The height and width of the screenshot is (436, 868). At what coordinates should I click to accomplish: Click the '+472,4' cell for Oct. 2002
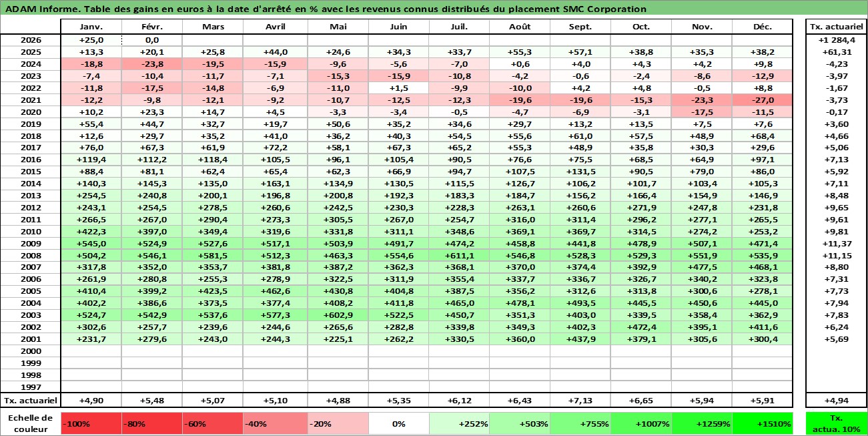(x=641, y=327)
